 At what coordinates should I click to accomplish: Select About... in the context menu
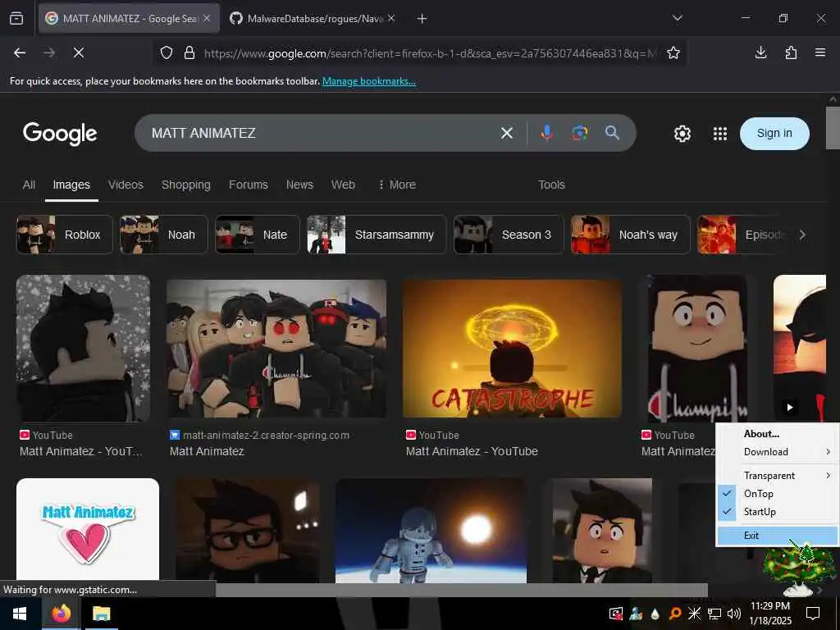778,434
